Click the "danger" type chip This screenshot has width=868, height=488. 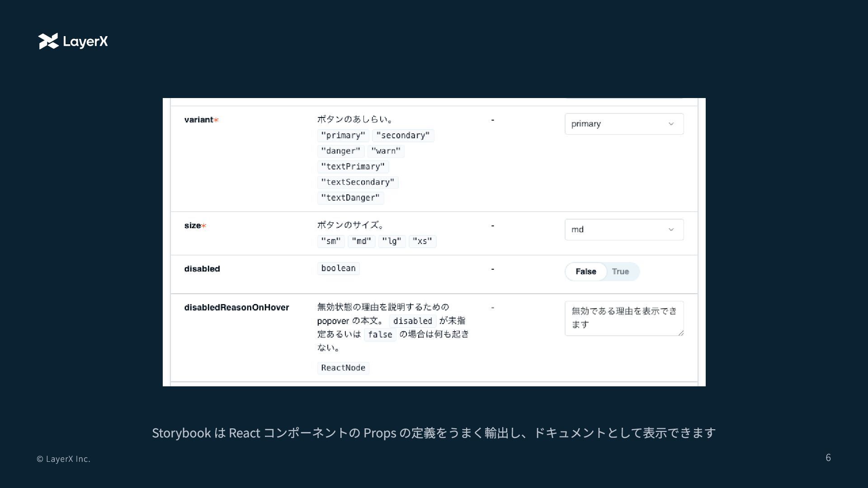(340, 151)
